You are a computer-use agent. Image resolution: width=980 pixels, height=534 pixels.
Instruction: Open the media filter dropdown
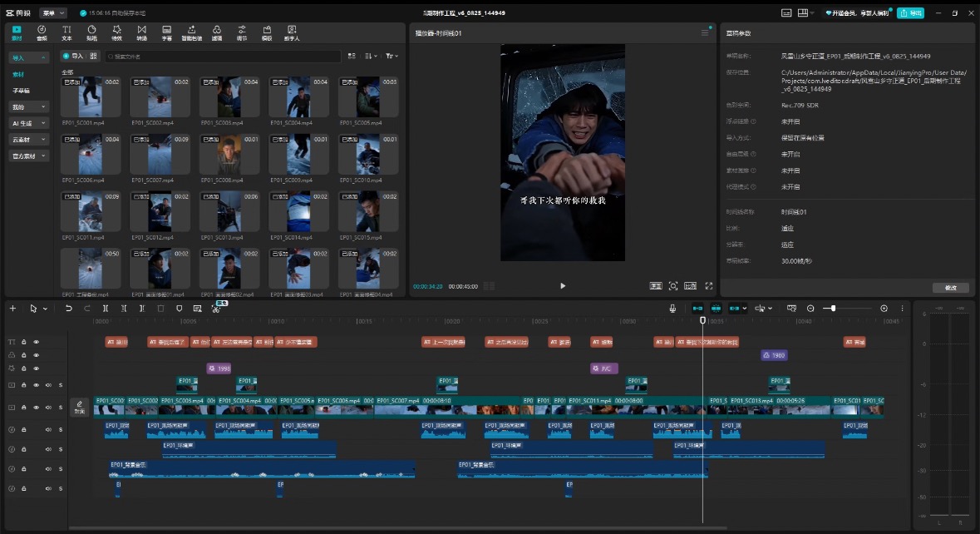click(392, 57)
